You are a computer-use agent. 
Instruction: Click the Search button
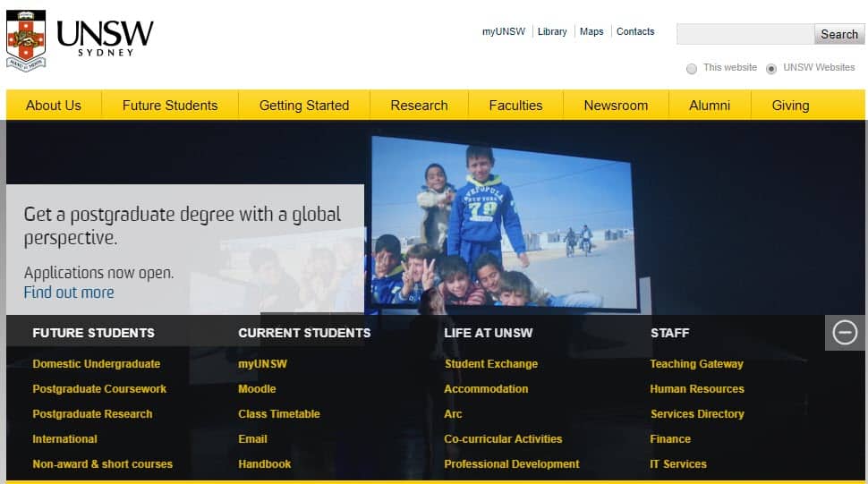pyautogui.click(x=839, y=34)
